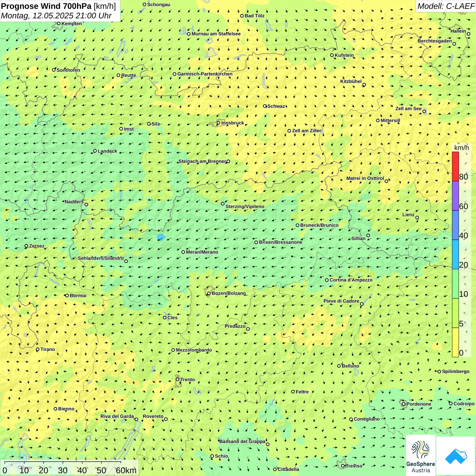
Task: Click the 'Modell: C-LAEF' label
Action: (x=446, y=6)
